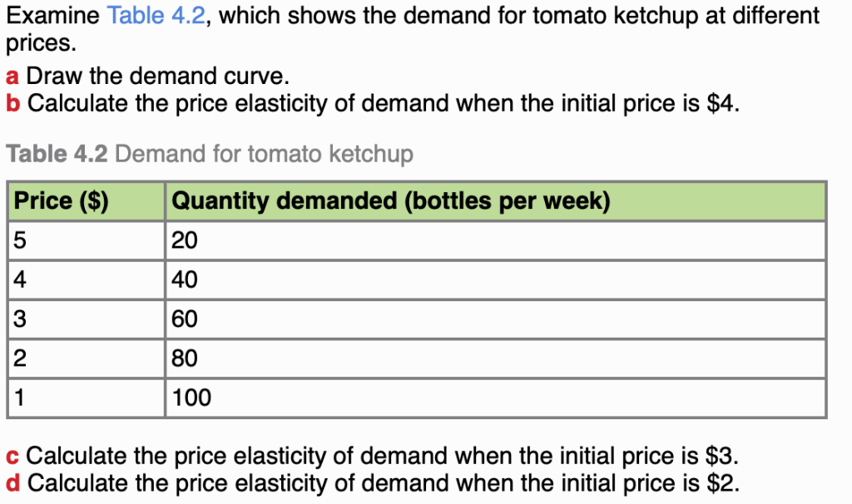Click the red letter c label
The image size is (852, 504).
12,456
